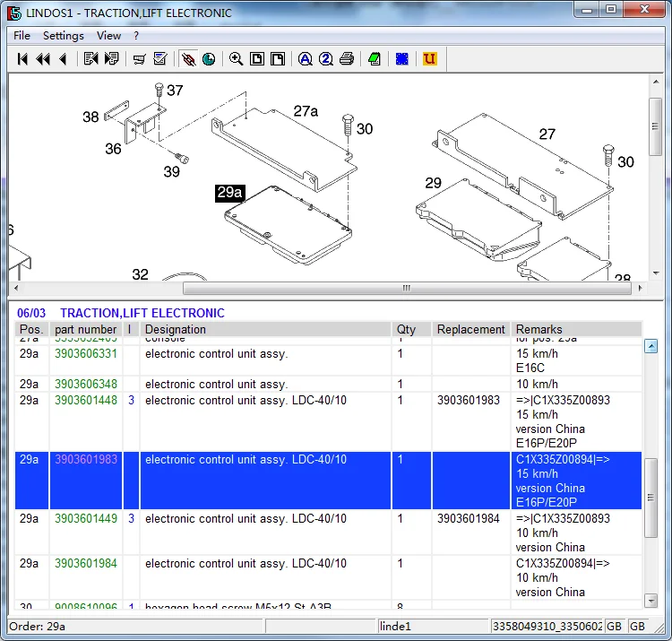Open the Settings menu
This screenshot has width=672, height=641.
click(64, 36)
